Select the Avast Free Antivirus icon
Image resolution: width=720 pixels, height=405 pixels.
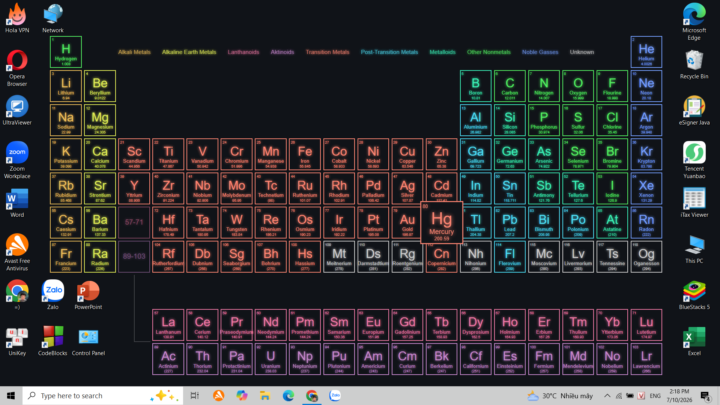tap(17, 252)
